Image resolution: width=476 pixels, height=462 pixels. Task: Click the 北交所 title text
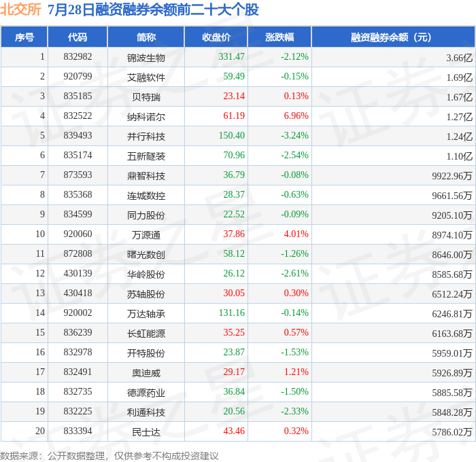coord(20,10)
